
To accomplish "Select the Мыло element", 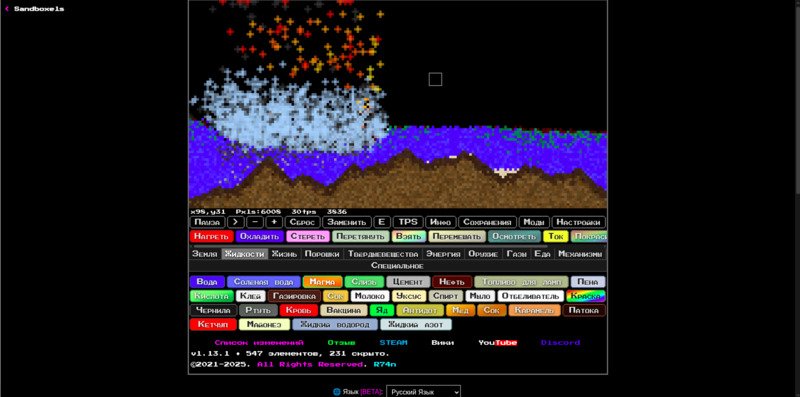I will [480, 296].
